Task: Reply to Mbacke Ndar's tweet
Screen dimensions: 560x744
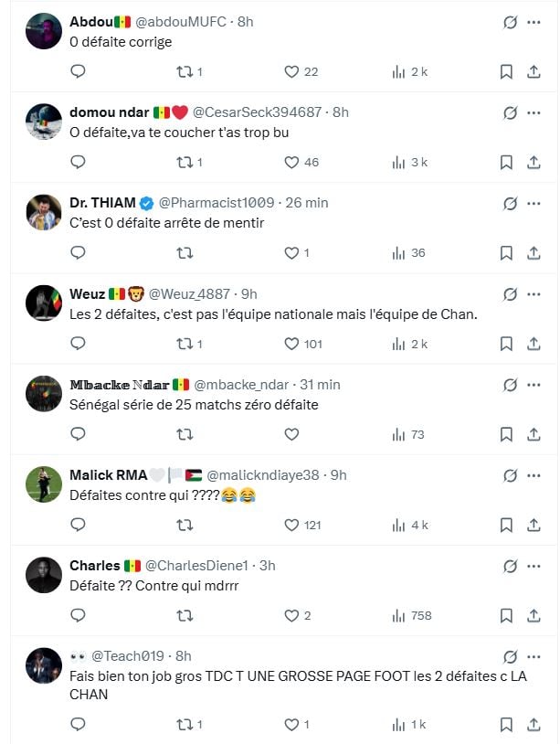Action: click(x=79, y=434)
